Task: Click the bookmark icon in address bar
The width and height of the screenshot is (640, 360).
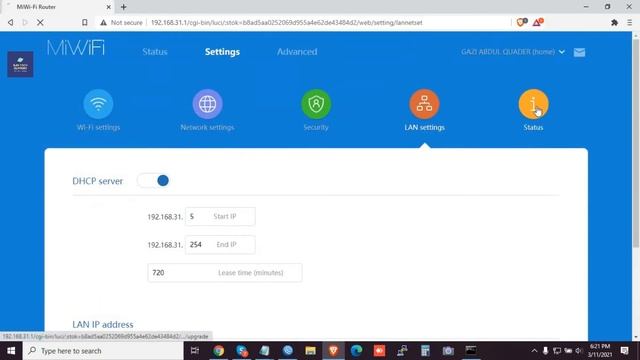Action: point(84,22)
